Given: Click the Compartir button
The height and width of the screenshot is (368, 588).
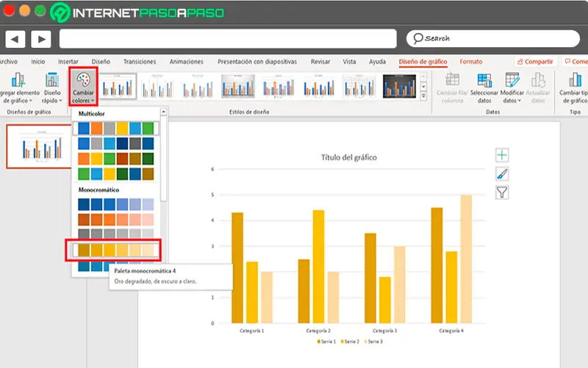Looking at the screenshot, I should coord(535,62).
